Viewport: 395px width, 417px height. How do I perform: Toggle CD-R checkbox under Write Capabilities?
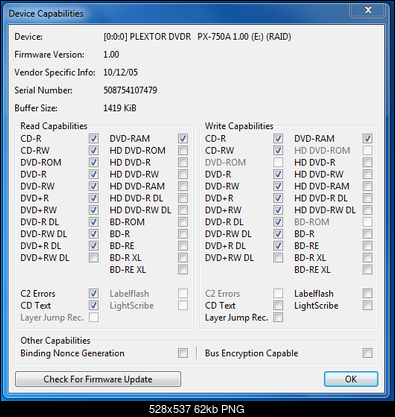278,138
